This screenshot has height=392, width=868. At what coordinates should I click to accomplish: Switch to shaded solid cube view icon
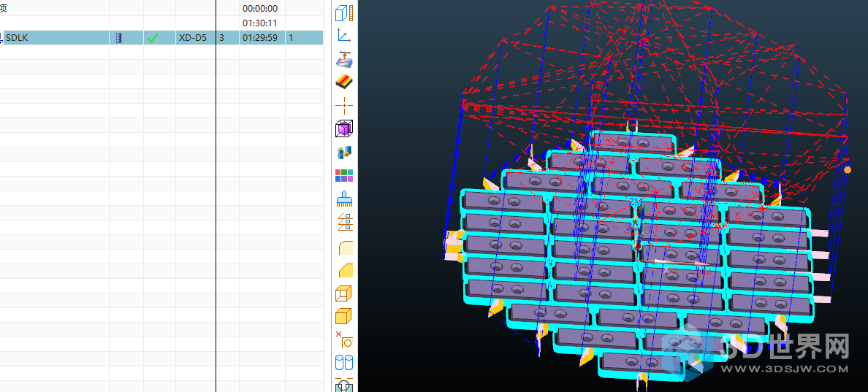[344, 316]
